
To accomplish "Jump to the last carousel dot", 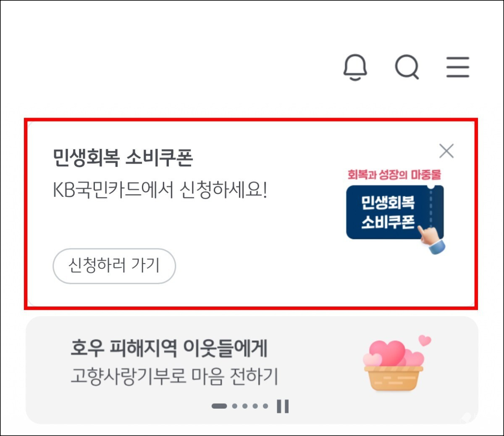I will coord(265,406).
